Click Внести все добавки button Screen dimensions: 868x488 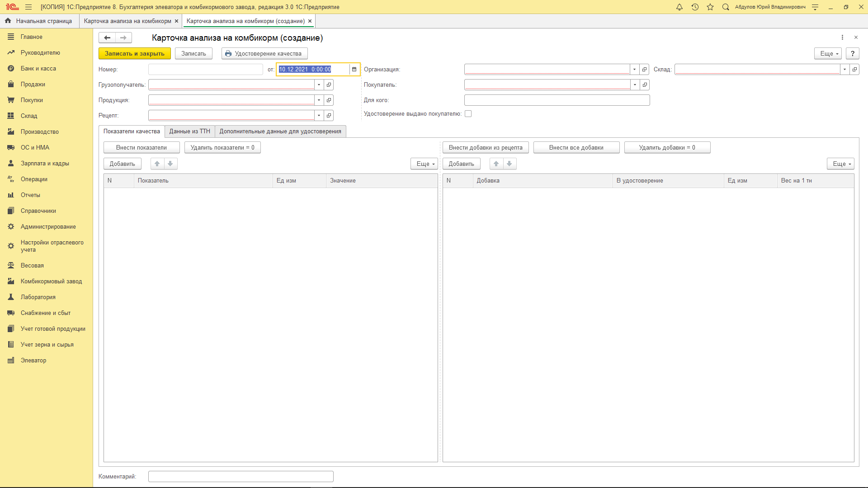[576, 148]
